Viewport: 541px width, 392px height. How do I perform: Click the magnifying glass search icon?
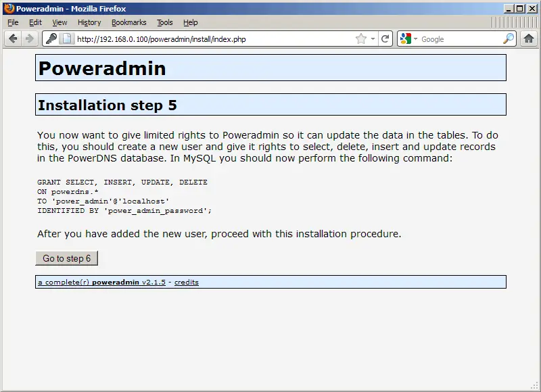[x=509, y=39]
